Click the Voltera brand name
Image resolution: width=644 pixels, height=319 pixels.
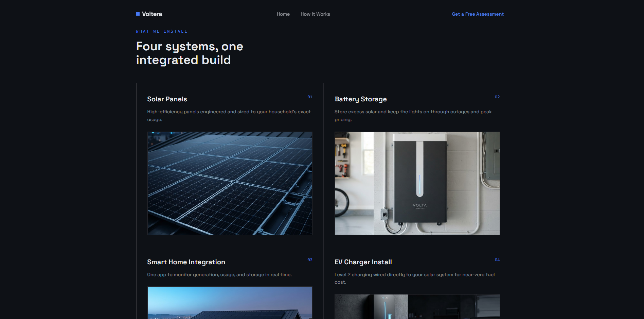(x=152, y=14)
